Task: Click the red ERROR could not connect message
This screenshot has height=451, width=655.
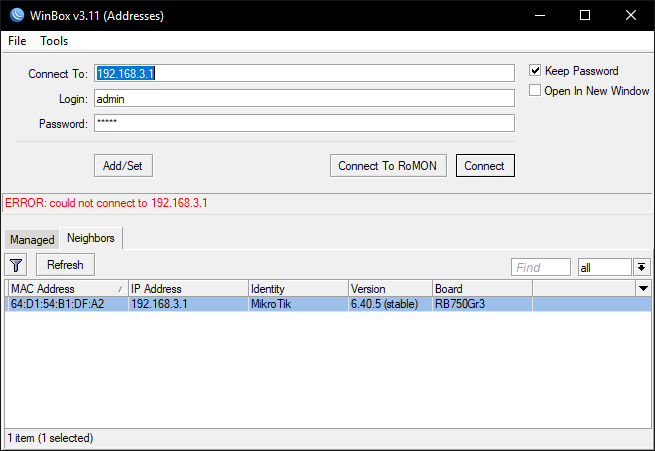Action: pyautogui.click(x=106, y=203)
